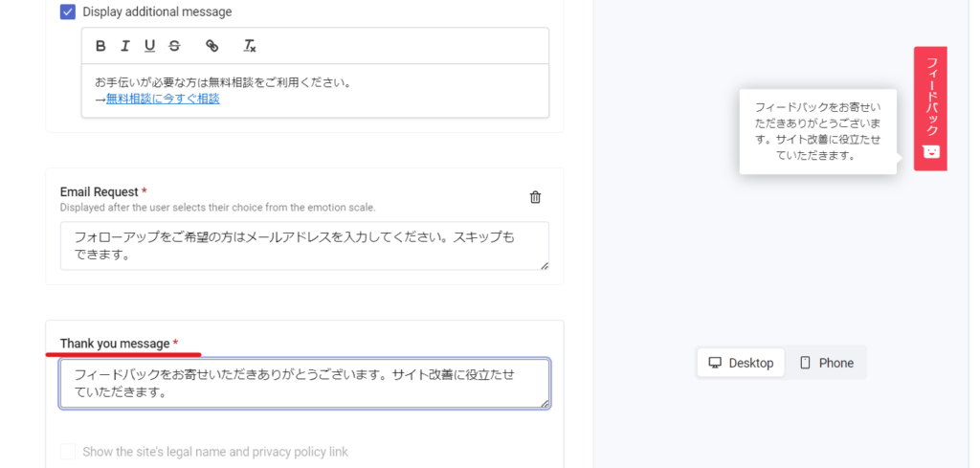980x468 pixels.
Task: Apply strikethrough formatting to text
Action: coord(174,46)
